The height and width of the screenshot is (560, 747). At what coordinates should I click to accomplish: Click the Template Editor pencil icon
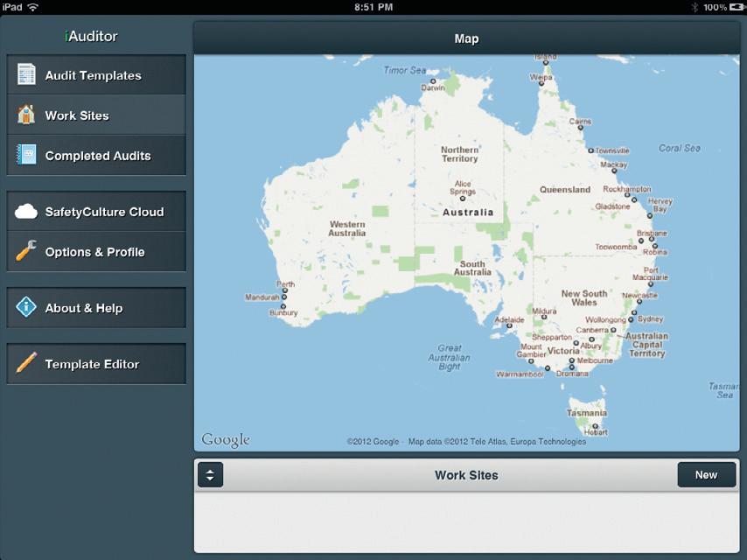pyautogui.click(x=26, y=363)
